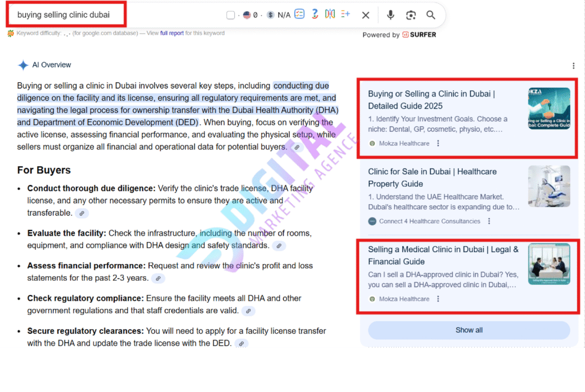Open search by image camera icon
The width and height of the screenshot is (585, 392).
(x=411, y=15)
